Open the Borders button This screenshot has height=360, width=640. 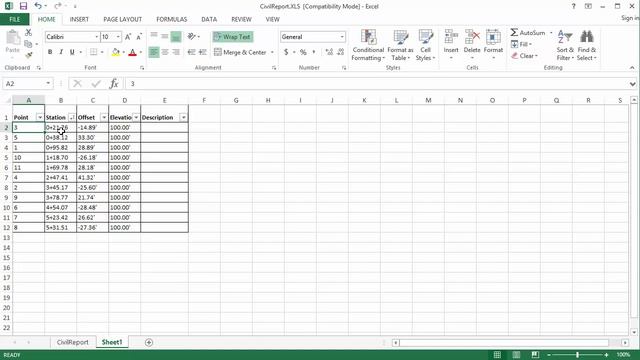click(x=93, y=52)
